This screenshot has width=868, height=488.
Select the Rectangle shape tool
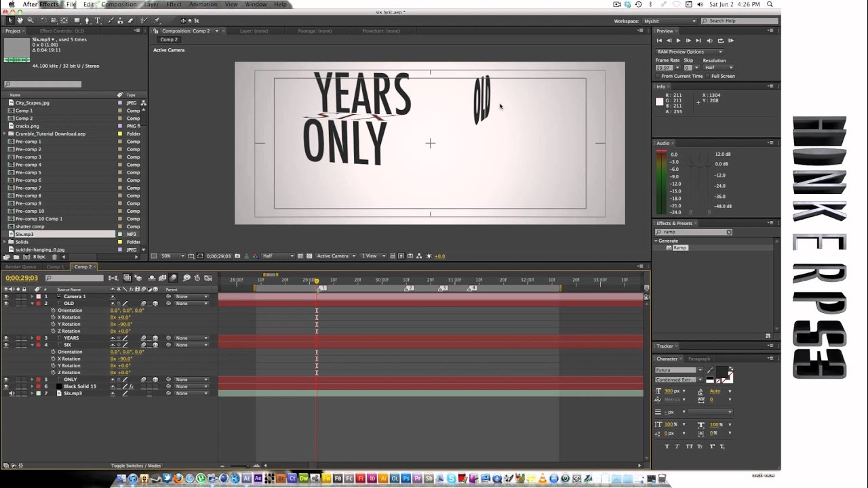77,20
